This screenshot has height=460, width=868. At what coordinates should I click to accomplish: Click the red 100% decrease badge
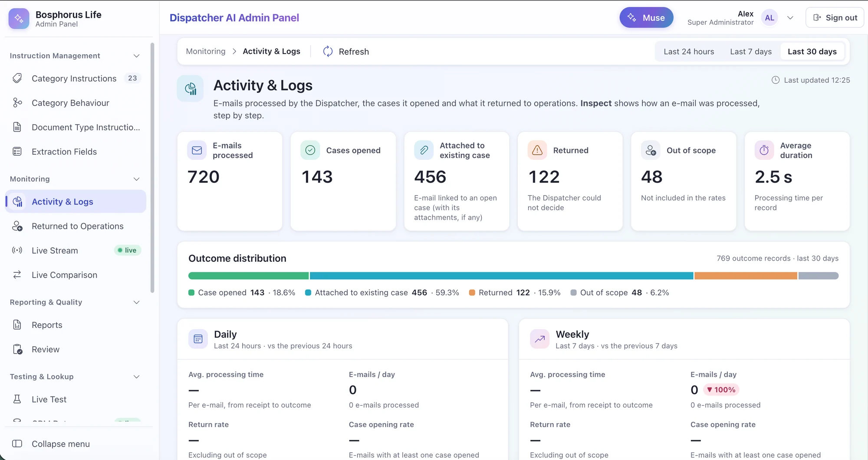coord(721,390)
